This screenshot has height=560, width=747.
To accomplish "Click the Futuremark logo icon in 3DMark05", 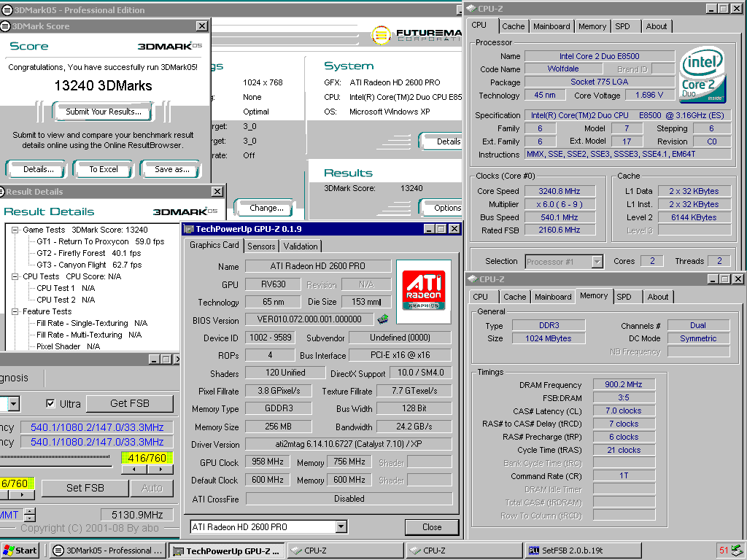I will (x=381, y=35).
